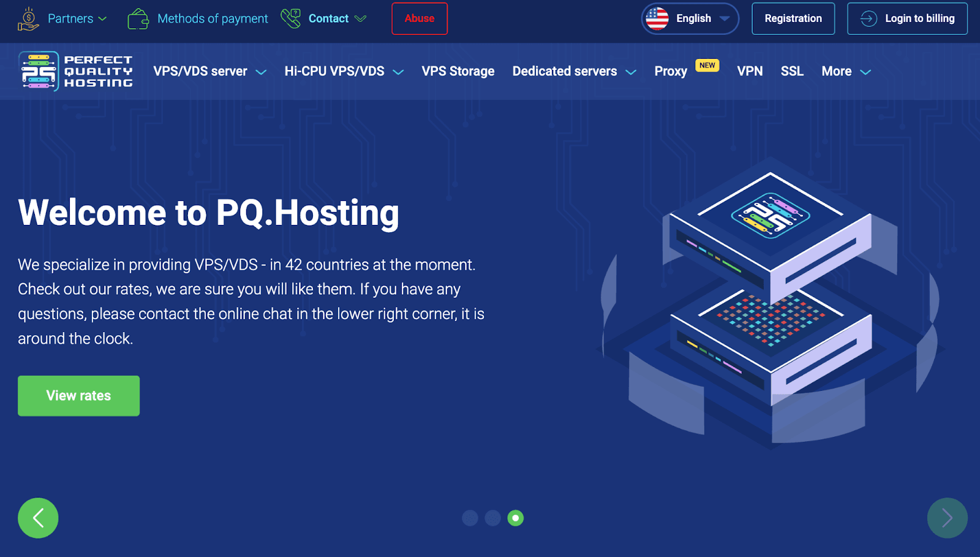Expand the Contact dropdown chevron
This screenshot has height=557, width=980.
(x=361, y=19)
